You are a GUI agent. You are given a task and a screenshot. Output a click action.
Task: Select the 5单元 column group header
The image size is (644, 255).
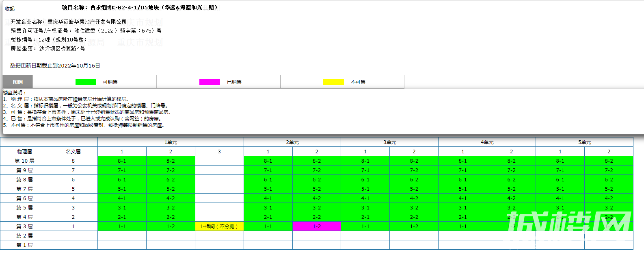584,142
